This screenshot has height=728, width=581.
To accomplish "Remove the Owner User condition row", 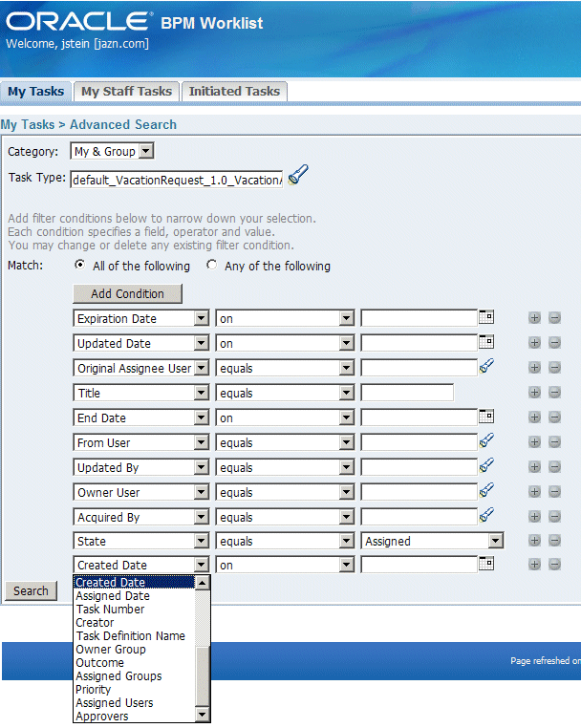I will (554, 492).
